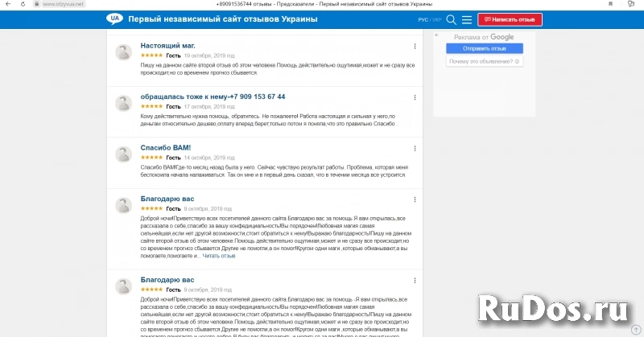Image resolution: width=644 pixels, height=337 pixels.
Task: Open the 'Настоящий маг.' review title
Action: [x=167, y=46]
